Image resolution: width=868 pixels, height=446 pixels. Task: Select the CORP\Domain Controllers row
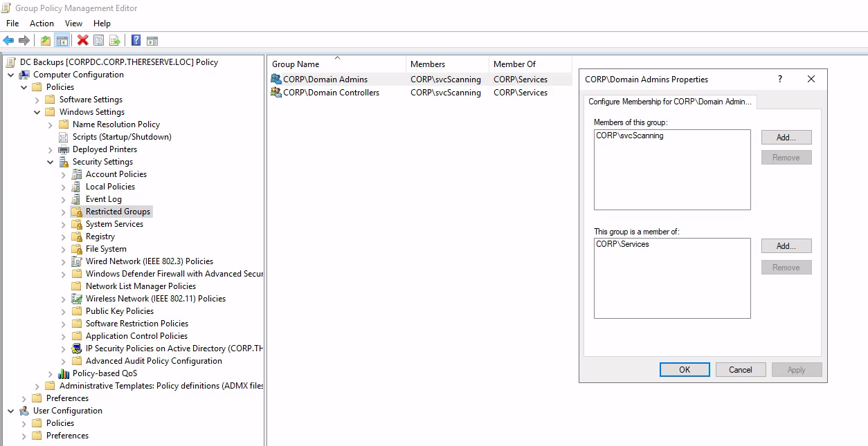tap(331, 93)
